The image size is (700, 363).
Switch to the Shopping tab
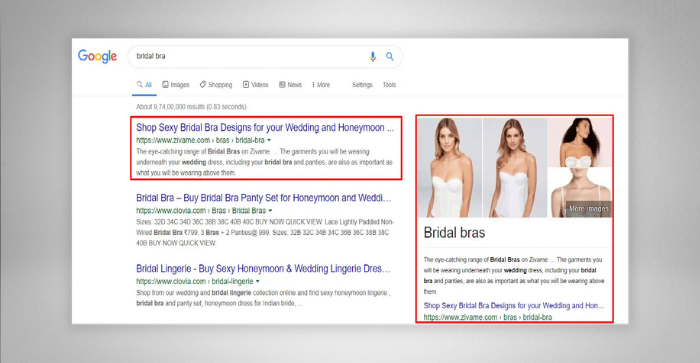click(216, 85)
